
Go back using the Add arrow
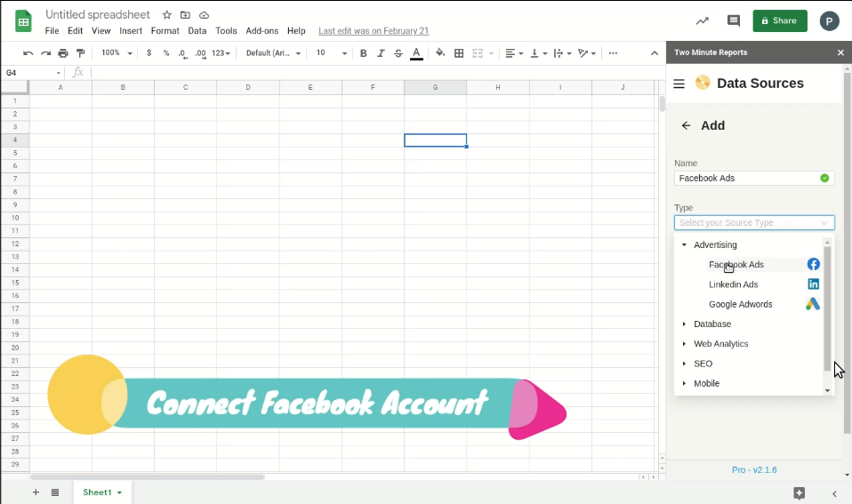pos(687,125)
